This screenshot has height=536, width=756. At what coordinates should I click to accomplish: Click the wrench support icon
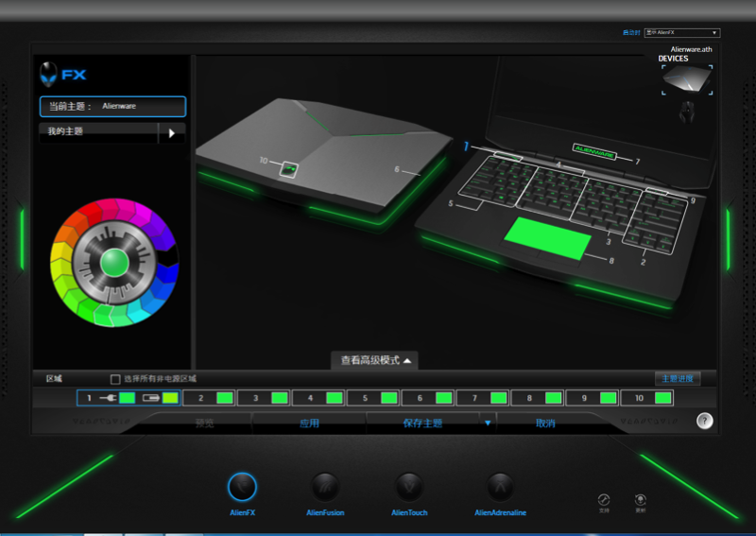point(604,500)
